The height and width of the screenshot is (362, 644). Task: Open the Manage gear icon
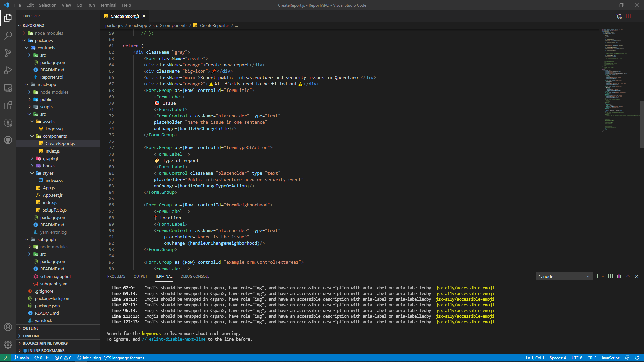[8, 344]
